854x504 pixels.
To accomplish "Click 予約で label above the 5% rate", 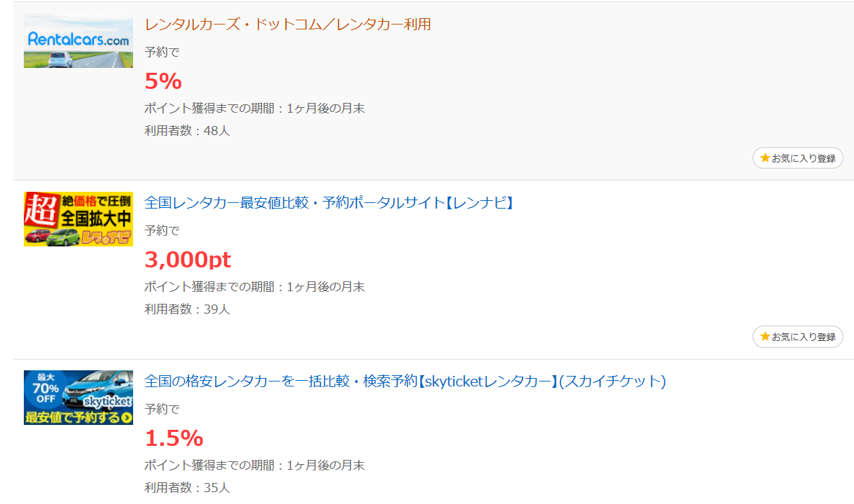I will tap(162, 52).
